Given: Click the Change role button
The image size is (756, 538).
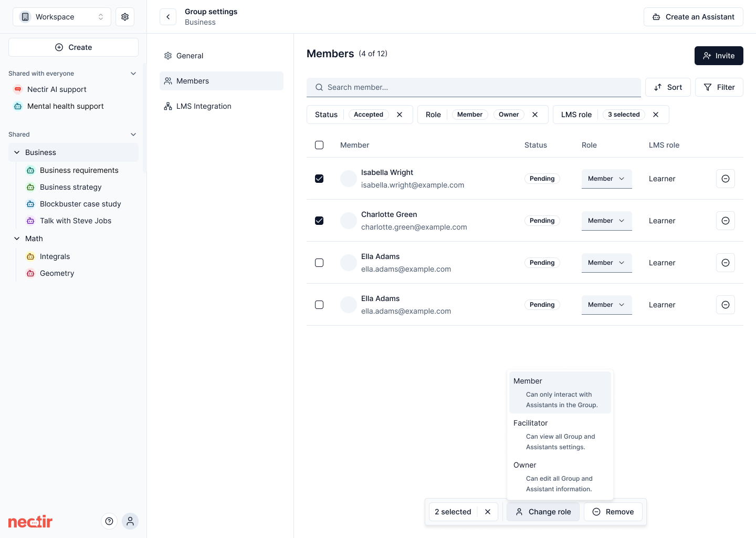Looking at the screenshot, I should pos(543,512).
